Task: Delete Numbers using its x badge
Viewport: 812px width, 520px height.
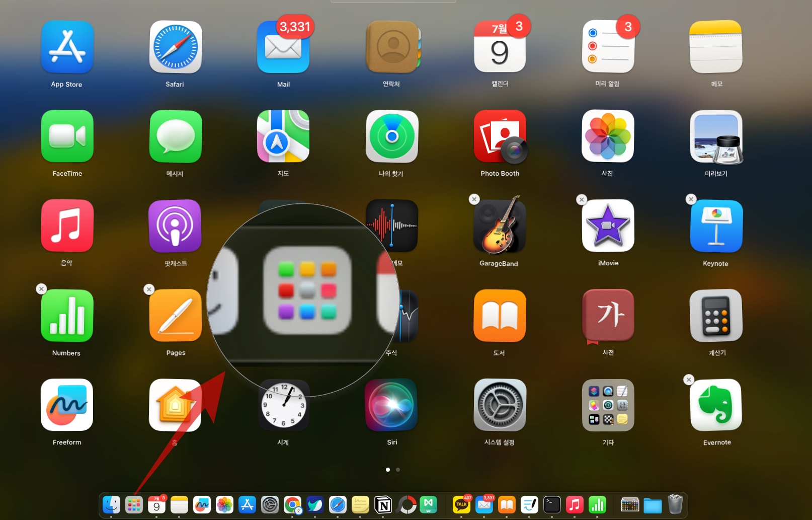Action: click(41, 289)
